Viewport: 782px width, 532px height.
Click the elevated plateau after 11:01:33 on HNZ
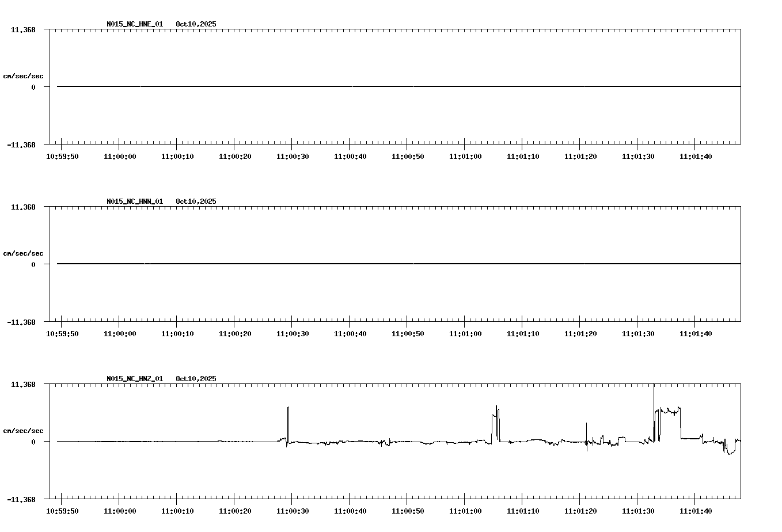point(671,412)
